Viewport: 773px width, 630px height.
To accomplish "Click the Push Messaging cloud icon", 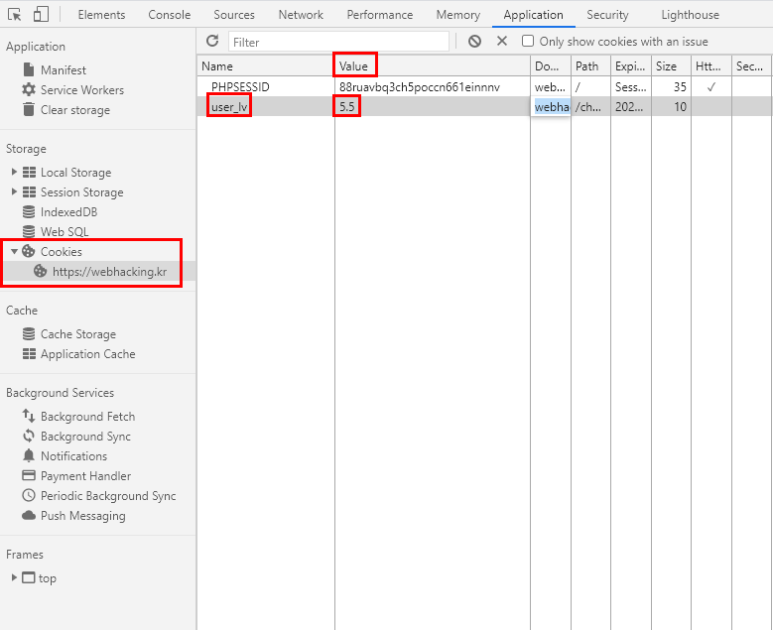I will 29,515.
